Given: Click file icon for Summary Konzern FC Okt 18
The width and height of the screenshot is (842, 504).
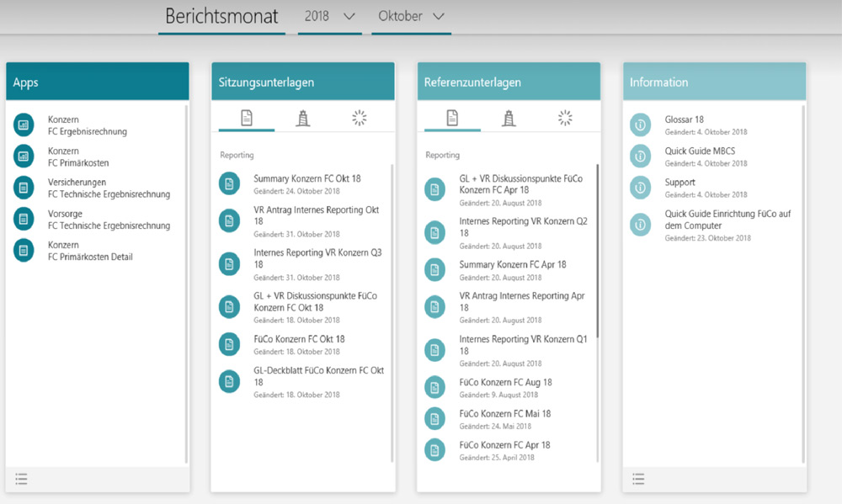Looking at the screenshot, I should tap(229, 183).
